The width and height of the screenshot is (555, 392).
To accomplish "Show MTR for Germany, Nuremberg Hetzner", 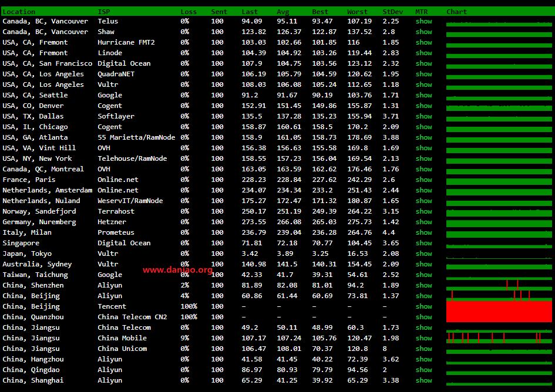I will (x=423, y=222).
